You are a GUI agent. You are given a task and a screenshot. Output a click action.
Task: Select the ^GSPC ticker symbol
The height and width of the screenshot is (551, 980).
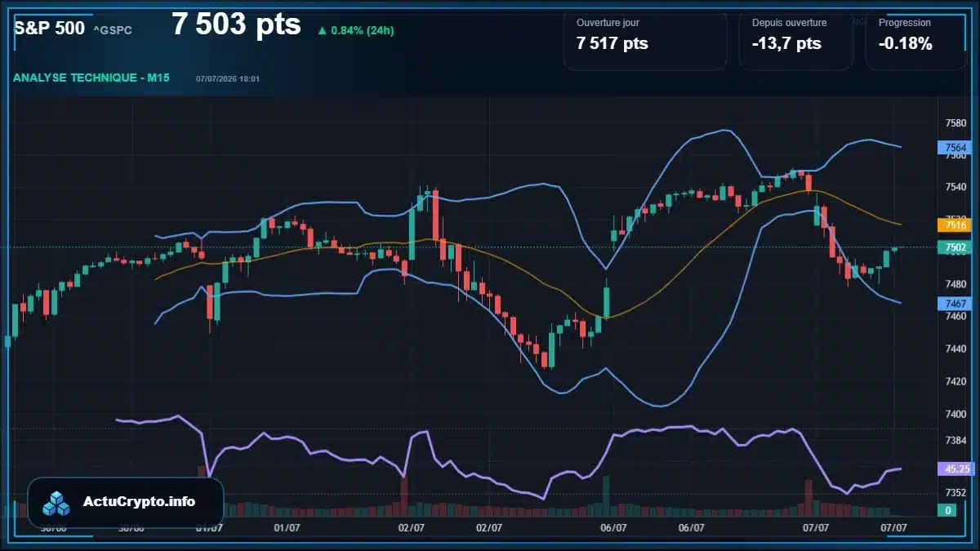[113, 30]
